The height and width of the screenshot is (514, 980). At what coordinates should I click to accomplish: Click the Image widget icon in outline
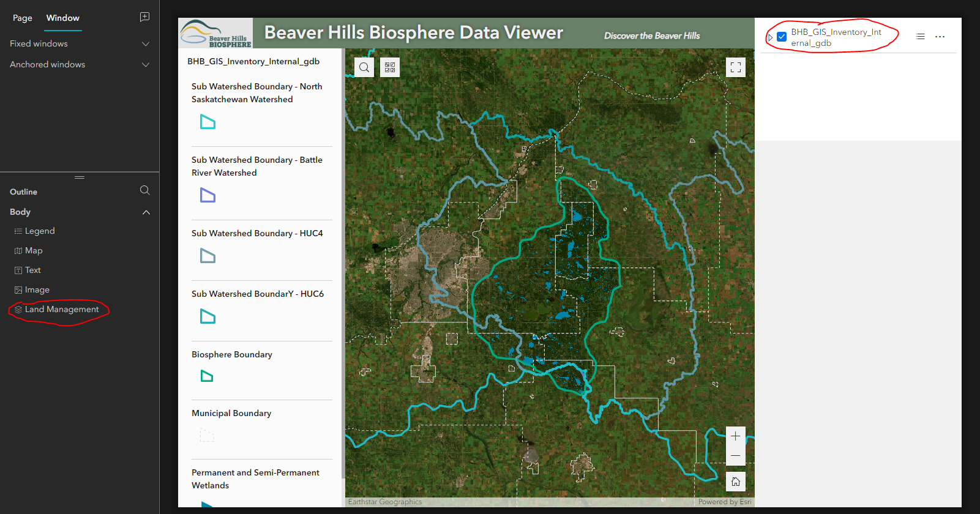pos(18,290)
